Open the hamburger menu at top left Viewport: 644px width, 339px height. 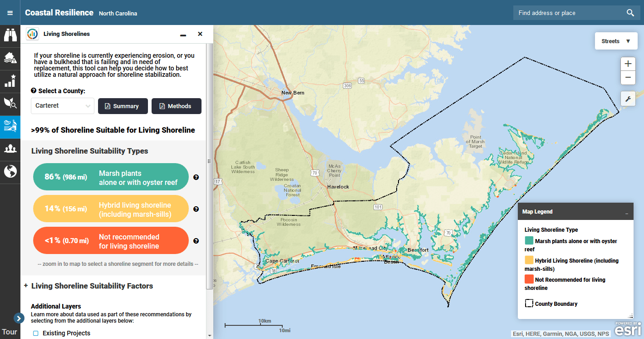point(10,12)
